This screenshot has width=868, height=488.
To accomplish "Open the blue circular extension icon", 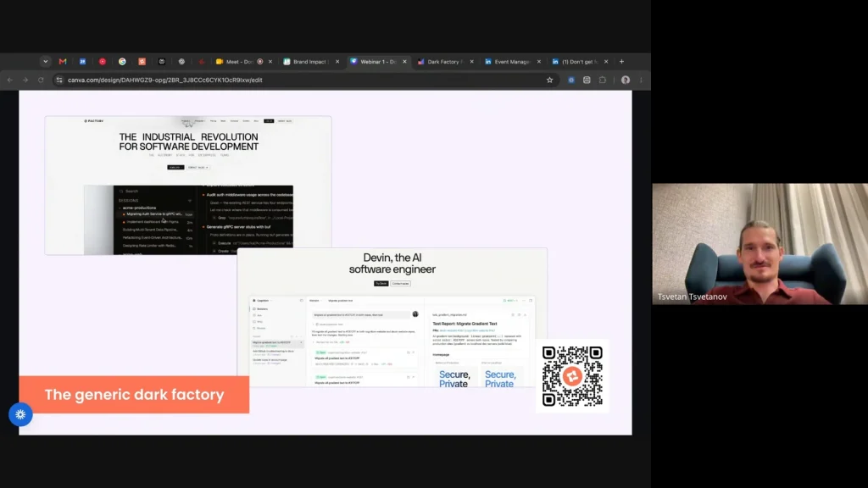I will click(x=571, y=80).
